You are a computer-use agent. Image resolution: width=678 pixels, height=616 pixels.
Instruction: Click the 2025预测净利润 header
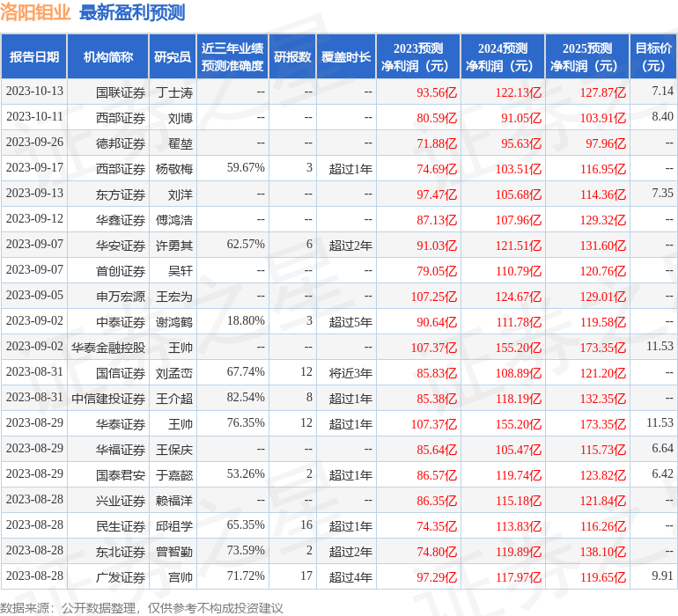(587, 56)
